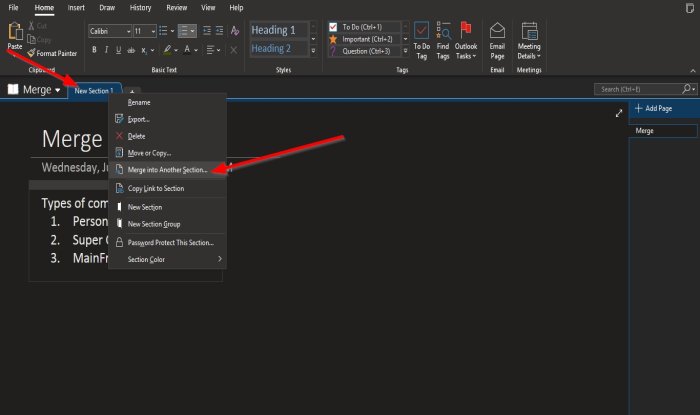Image resolution: width=700 pixels, height=415 pixels.
Task: Choose Copy Link to Section
Action: [x=167, y=188]
